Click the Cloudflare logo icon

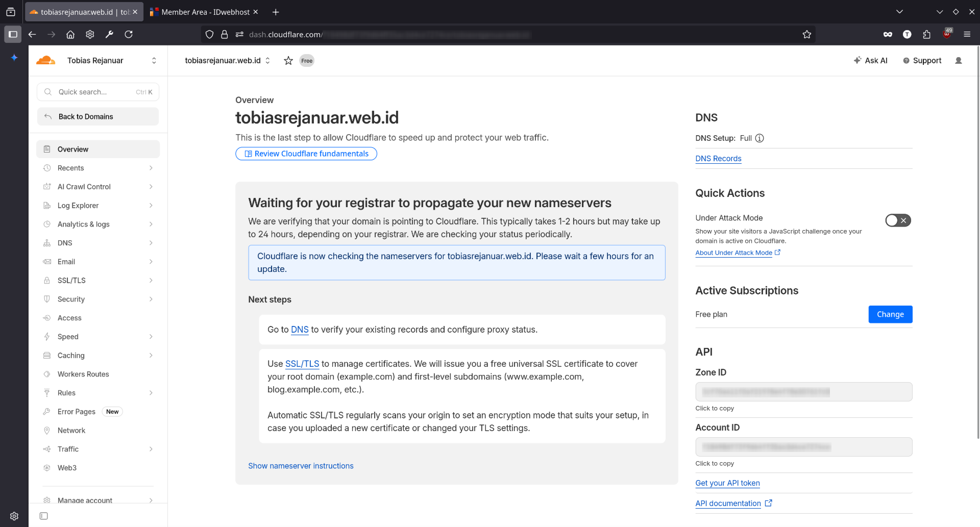click(46, 60)
